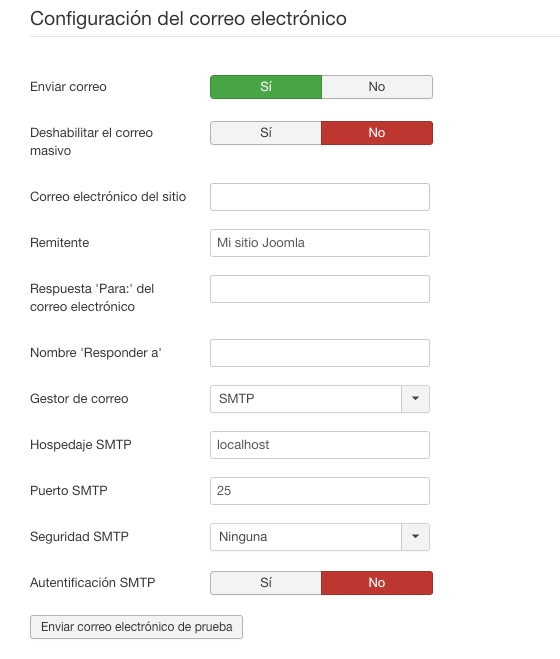Open the Seguridad SMTP dropdown arrow
The height and width of the screenshot is (659, 560).
(415, 537)
